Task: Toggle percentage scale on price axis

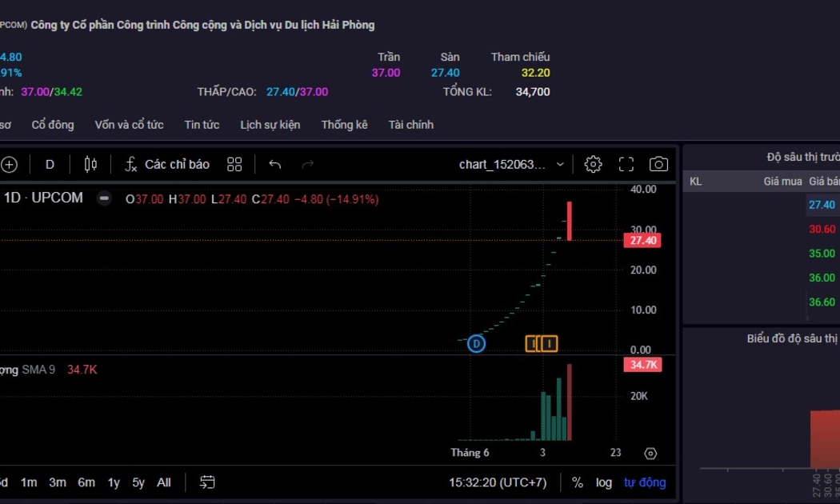Action: point(577,482)
